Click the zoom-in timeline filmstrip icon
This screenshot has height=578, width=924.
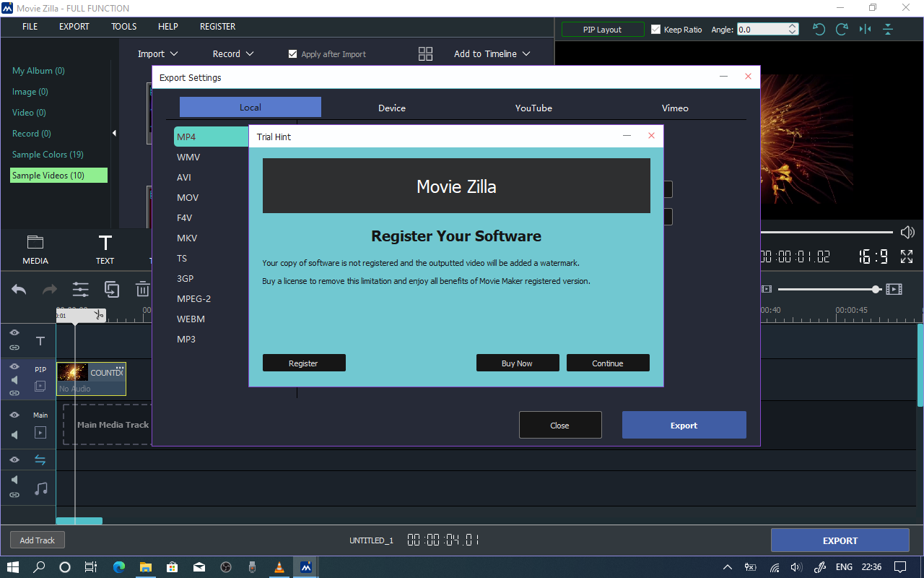pos(894,289)
